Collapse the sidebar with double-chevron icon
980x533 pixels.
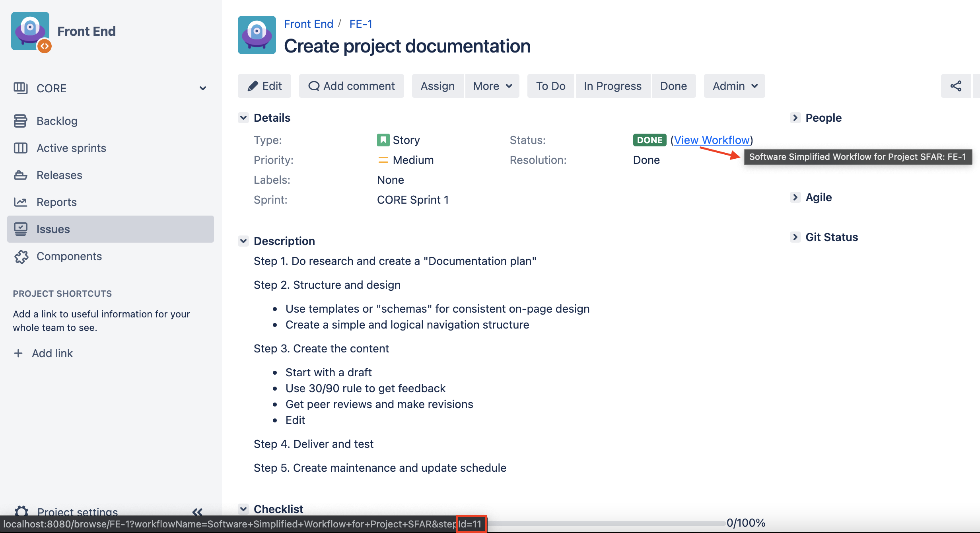coord(197,512)
